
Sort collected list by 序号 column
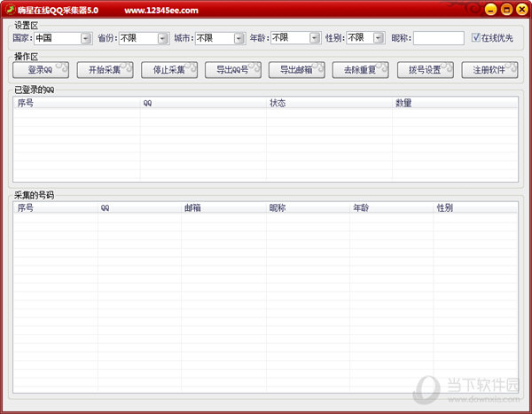pyautogui.click(x=56, y=207)
